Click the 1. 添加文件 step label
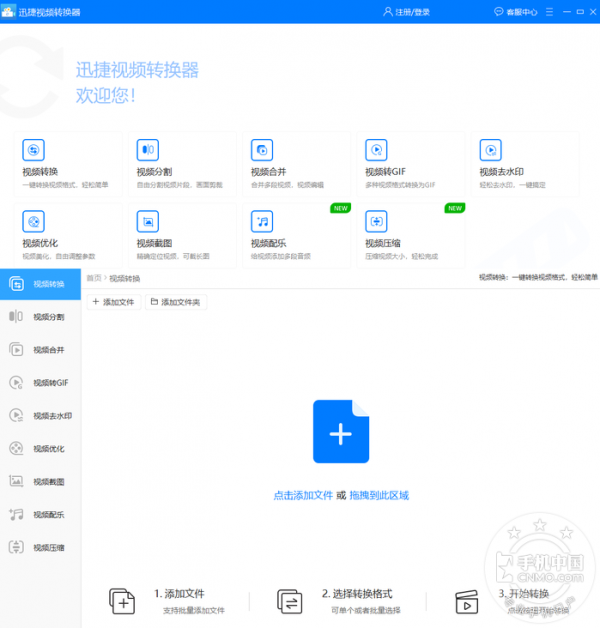The width and height of the screenshot is (600, 628). (179, 594)
